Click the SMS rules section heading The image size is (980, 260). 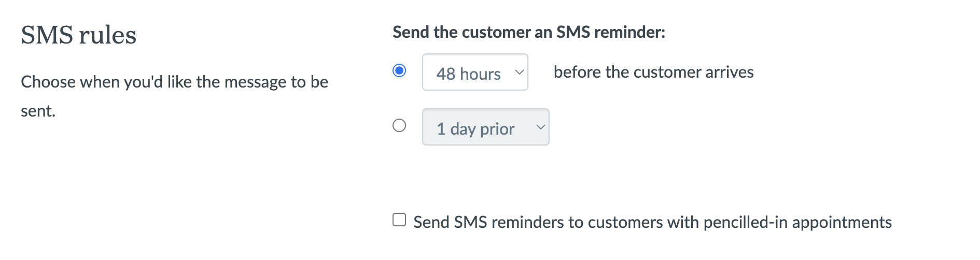(x=78, y=35)
